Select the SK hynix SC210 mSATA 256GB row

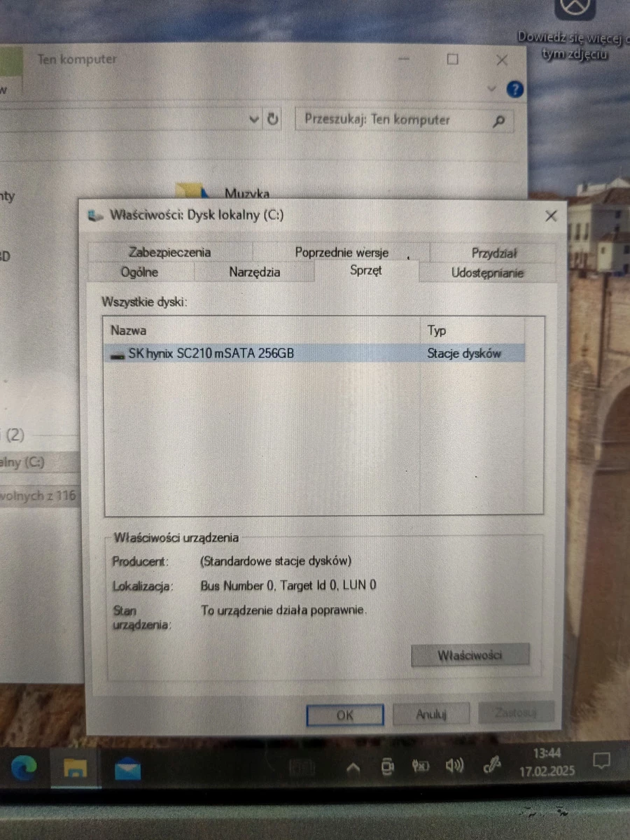point(314,353)
